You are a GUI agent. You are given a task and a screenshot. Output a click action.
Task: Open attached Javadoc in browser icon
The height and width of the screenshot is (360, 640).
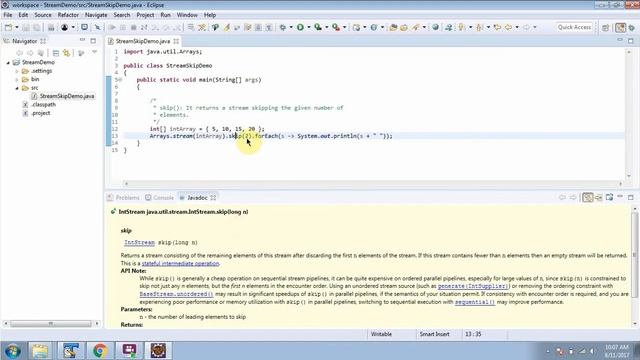coord(609,198)
